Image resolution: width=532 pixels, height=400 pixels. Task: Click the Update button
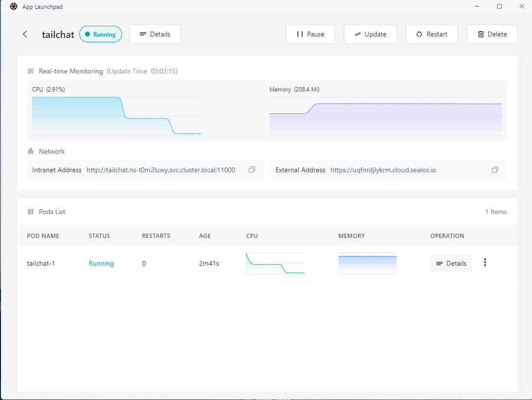tap(370, 34)
